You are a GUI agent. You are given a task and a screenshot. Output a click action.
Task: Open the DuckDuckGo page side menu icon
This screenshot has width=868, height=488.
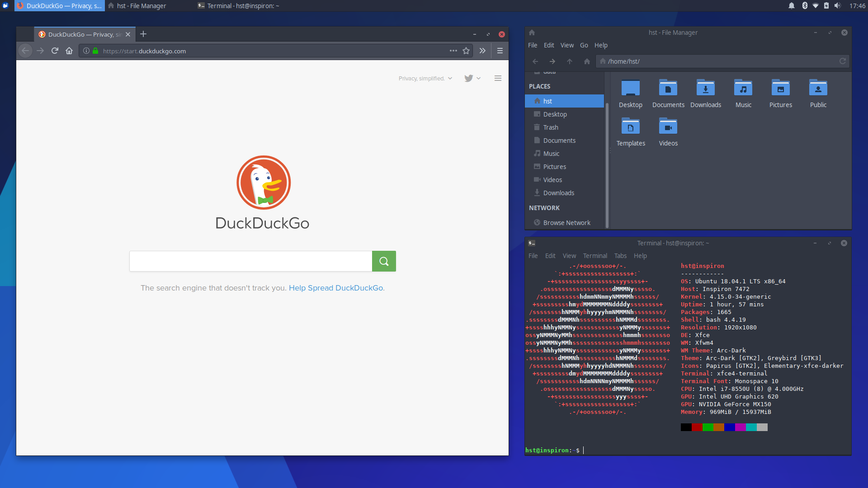click(498, 78)
